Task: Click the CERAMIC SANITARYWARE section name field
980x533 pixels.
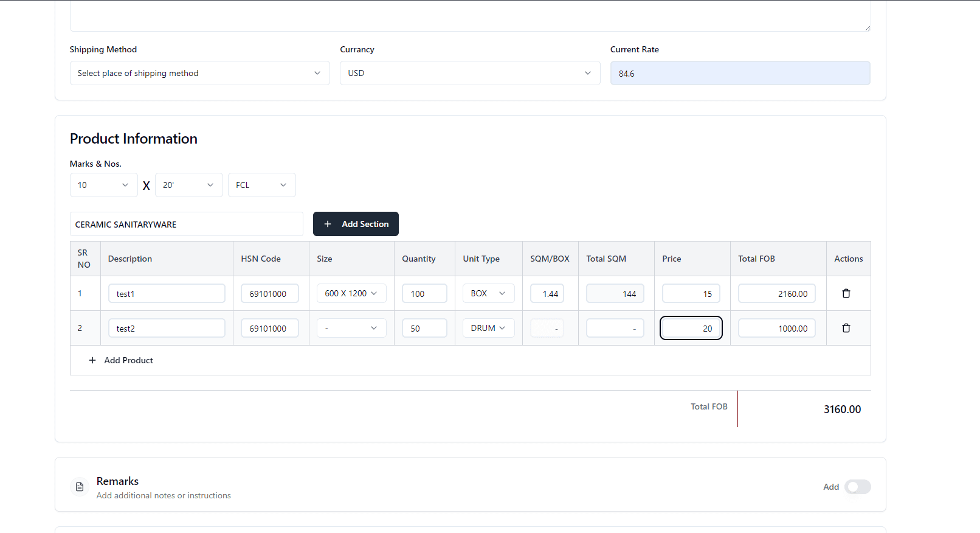Action: point(186,224)
